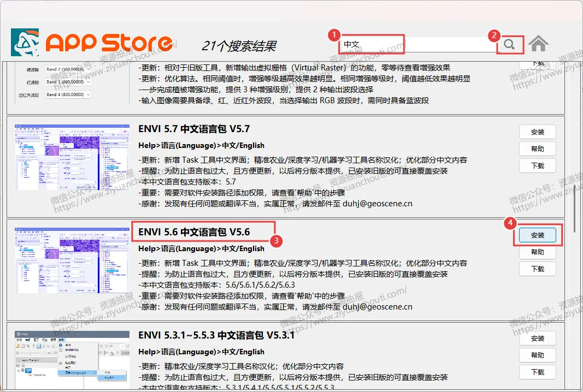
Task: Download ENVI 5.3.1~5.5.3 language pack
Action: (538, 372)
